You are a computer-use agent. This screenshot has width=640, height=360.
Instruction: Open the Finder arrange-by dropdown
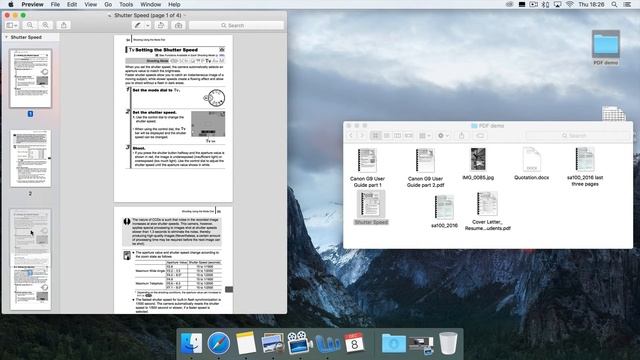(425, 136)
